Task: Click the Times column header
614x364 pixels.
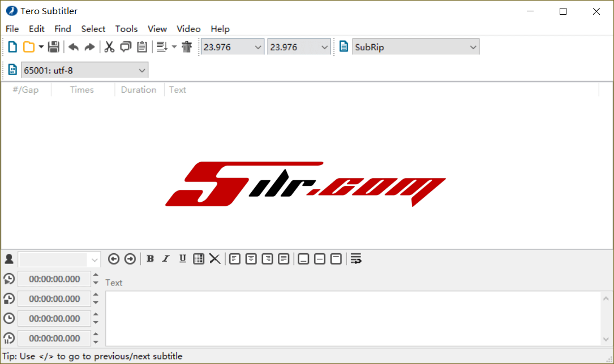Action: click(x=82, y=90)
